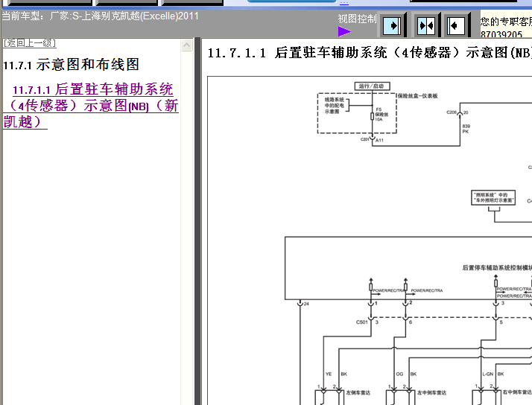Click the 返回上一级 link
The width and height of the screenshot is (532, 405).
[x=30, y=43]
